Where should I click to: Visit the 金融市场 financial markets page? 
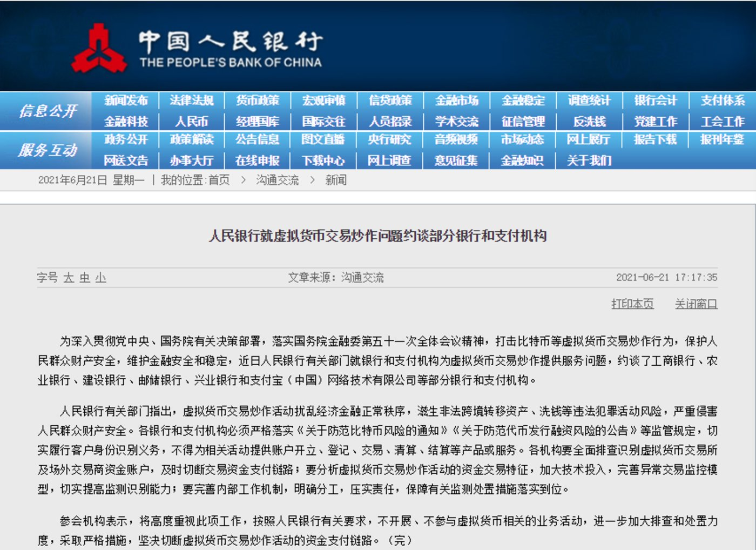click(x=457, y=100)
